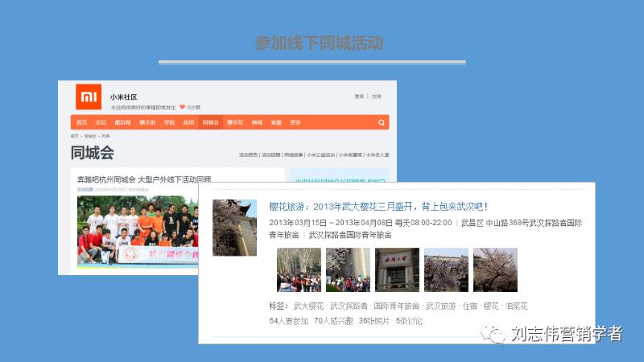This screenshot has width=644, height=362.
Task: Click the 住宿 tag
Action: point(470,306)
